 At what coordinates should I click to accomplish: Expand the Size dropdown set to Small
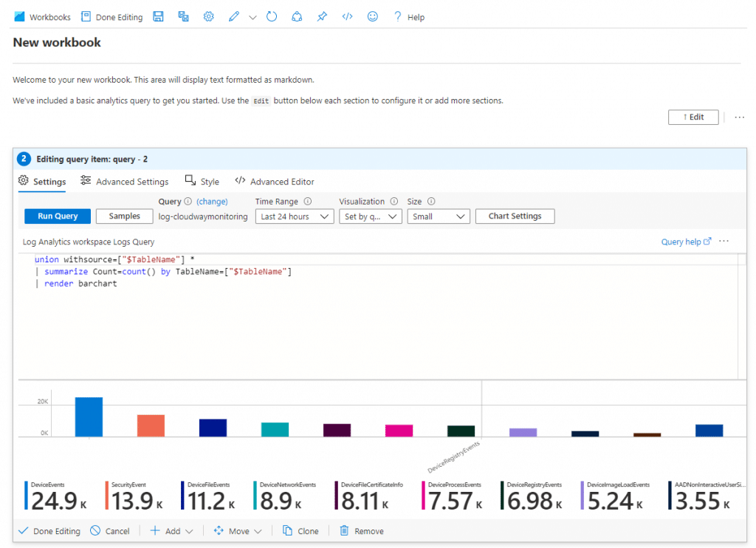tap(439, 216)
